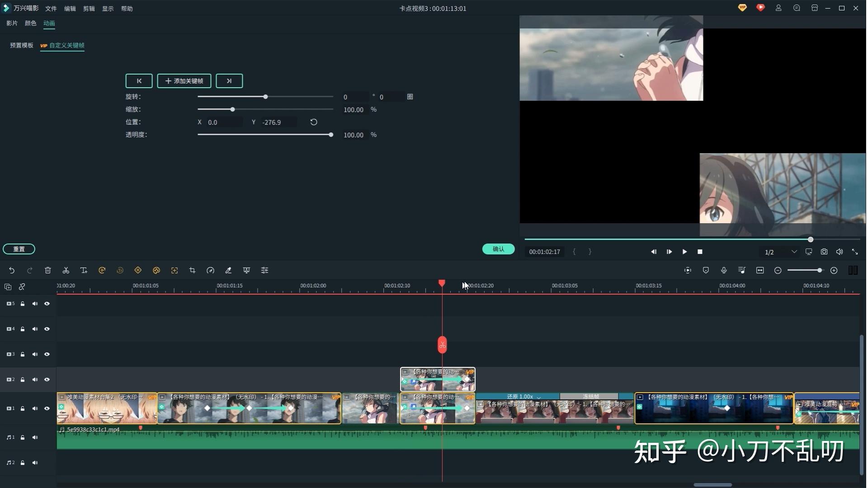Mute video track 2 speaker icon
The width and height of the screenshot is (868, 488).
click(35, 380)
